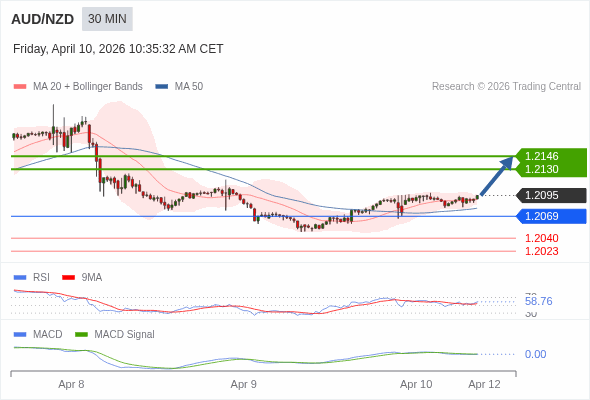This screenshot has height=400, width=590.
Task: Click the RSI legend label
Action: coord(41,278)
